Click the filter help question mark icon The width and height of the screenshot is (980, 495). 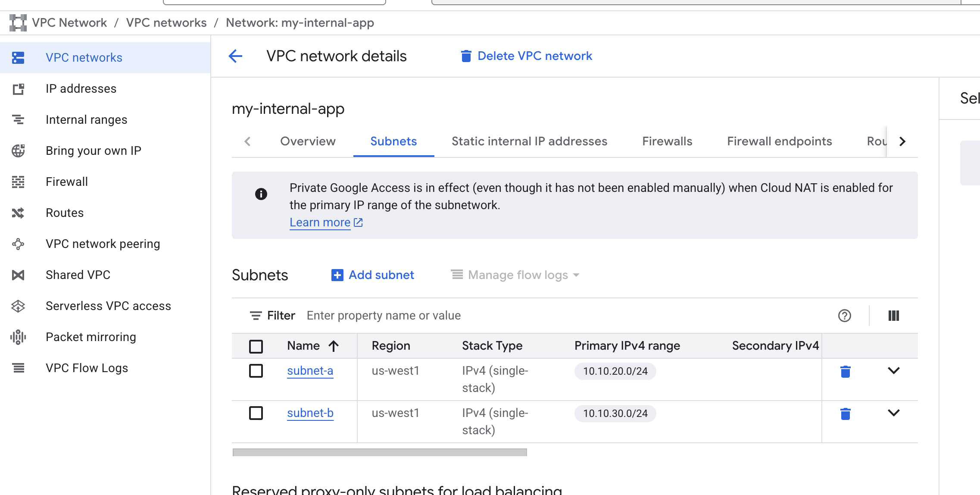[844, 316]
